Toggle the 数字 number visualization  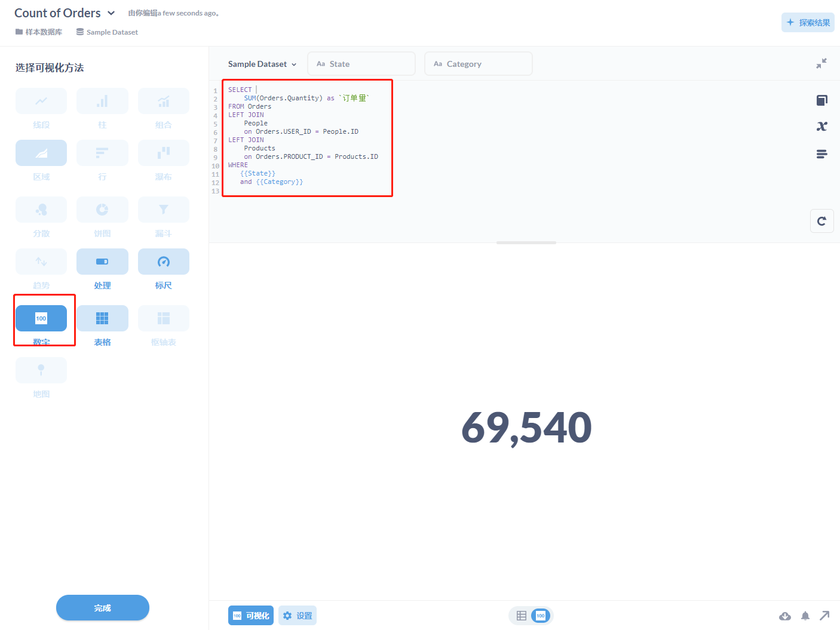(x=41, y=318)
